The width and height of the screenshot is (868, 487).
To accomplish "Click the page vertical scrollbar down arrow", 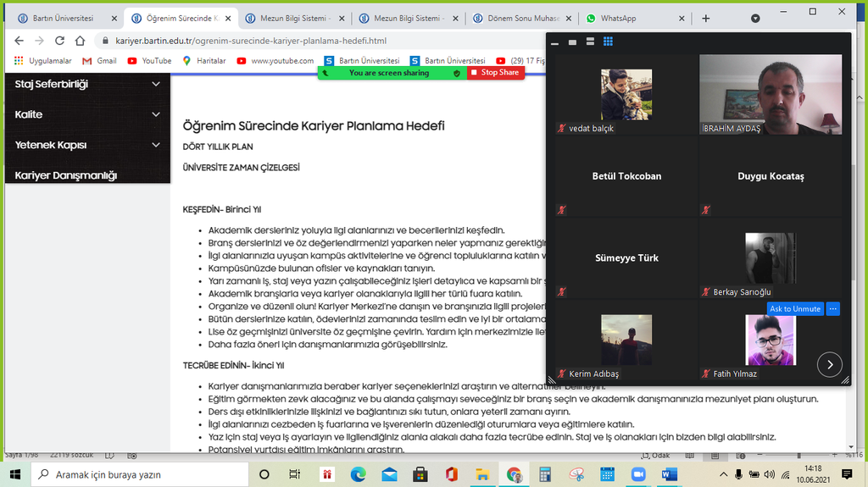I will point(851,447).
